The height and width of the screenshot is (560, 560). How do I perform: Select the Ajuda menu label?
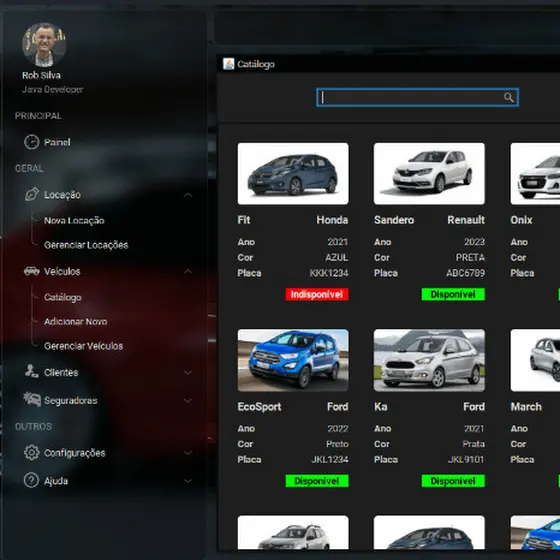[x=56, y=481]
